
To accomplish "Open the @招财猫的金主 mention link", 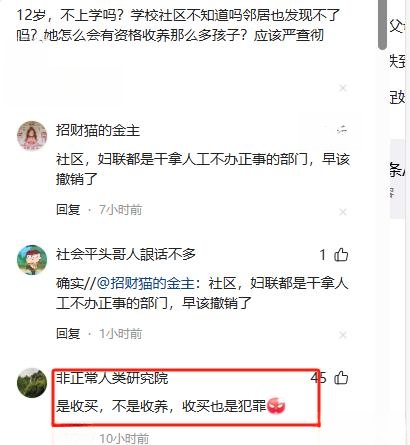I will [x=146, y=283].
